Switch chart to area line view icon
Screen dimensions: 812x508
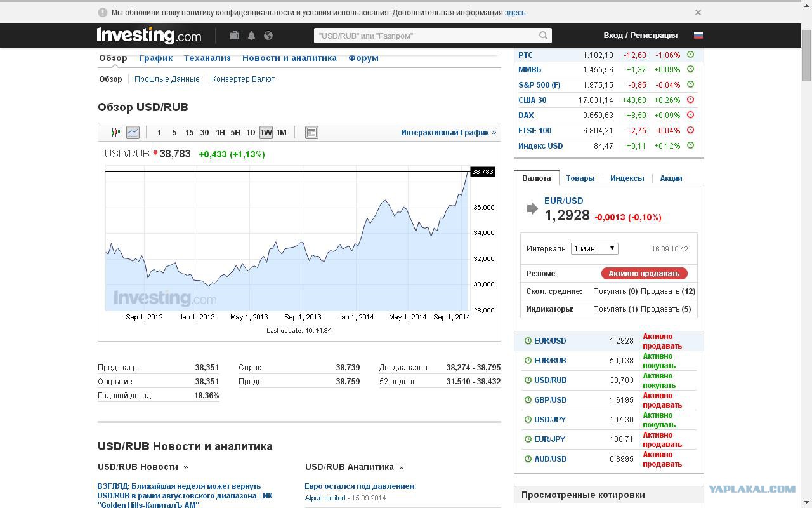133,132
